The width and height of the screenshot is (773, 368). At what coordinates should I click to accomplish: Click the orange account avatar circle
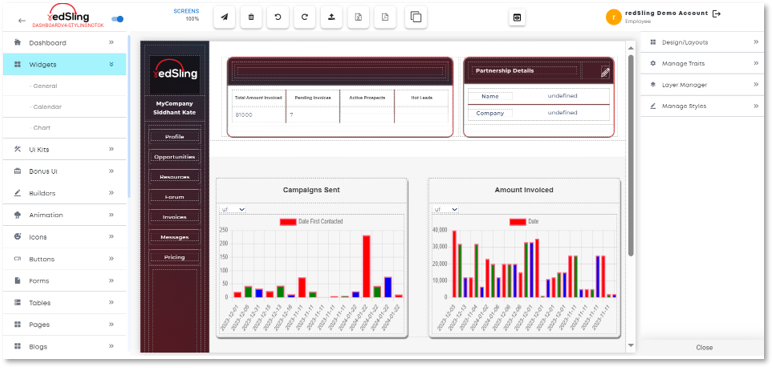(x=614, y=17)
